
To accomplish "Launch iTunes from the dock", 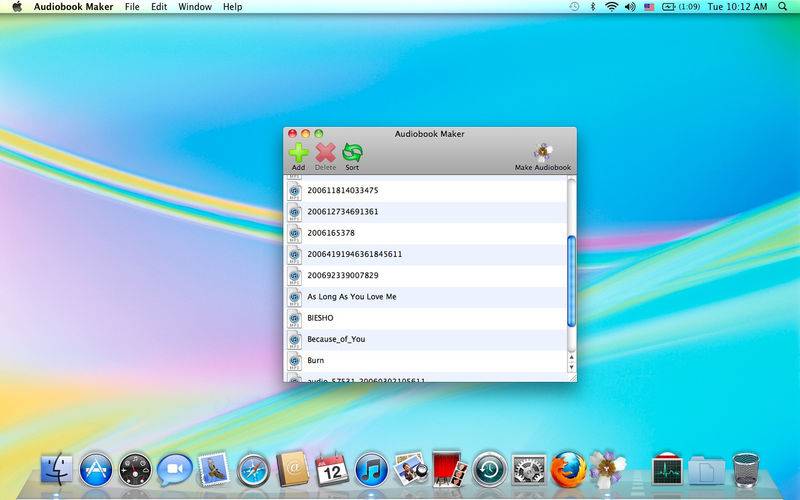I will pyautogui.click(x=371, y=469).
